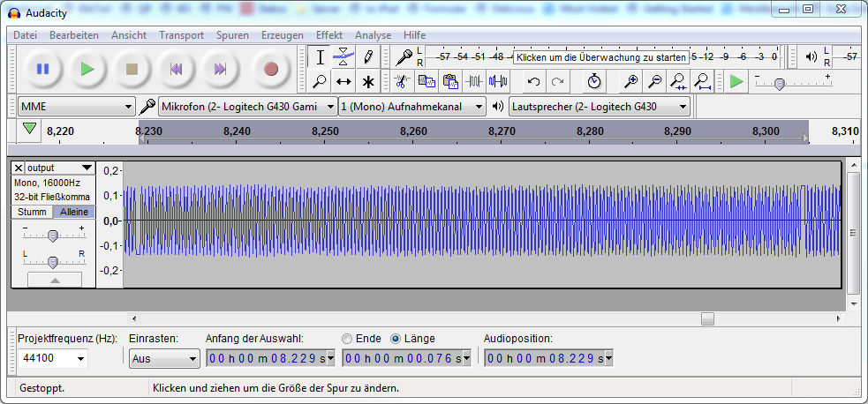
Task: Open the MME audio host dropdown
Action: 77,106
